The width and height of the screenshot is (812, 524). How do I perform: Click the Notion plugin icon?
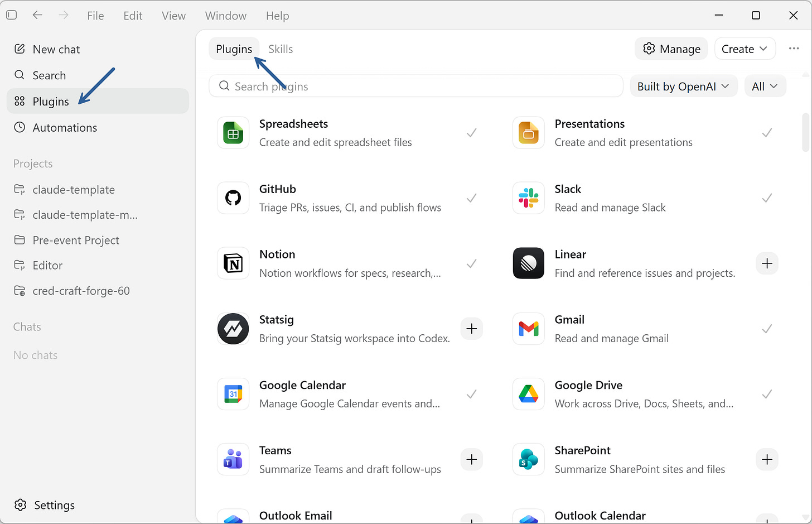(233, 263)
